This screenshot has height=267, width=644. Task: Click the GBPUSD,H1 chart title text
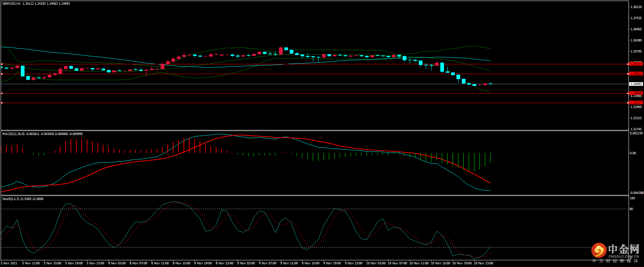pos(11,4)
